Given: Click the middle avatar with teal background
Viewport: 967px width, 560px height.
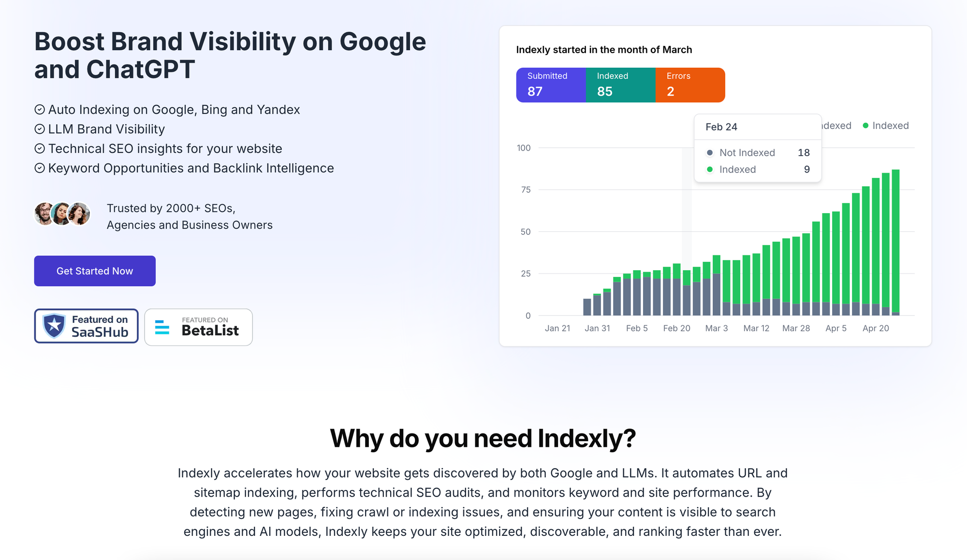Looking at the screenshot, I should point(61,214).
